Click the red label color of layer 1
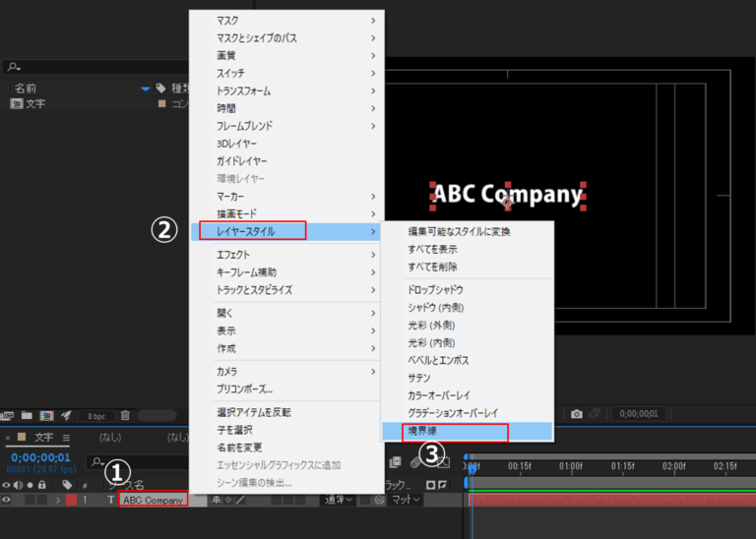Viewport: 756px width, 539px height. tap(71, 500)
